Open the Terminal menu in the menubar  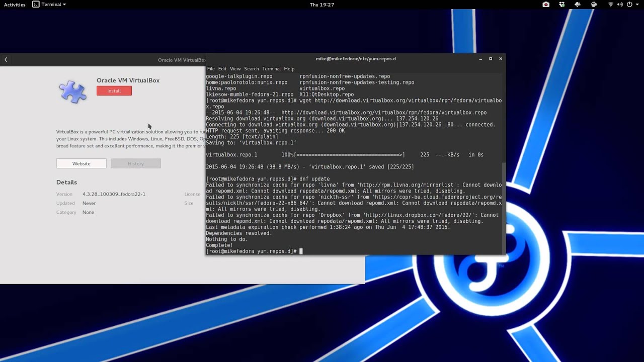click(271, 69)
